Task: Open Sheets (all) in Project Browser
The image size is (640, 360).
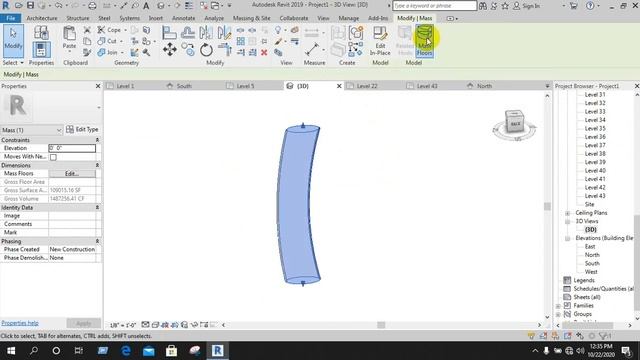Action: coord(587,297)
